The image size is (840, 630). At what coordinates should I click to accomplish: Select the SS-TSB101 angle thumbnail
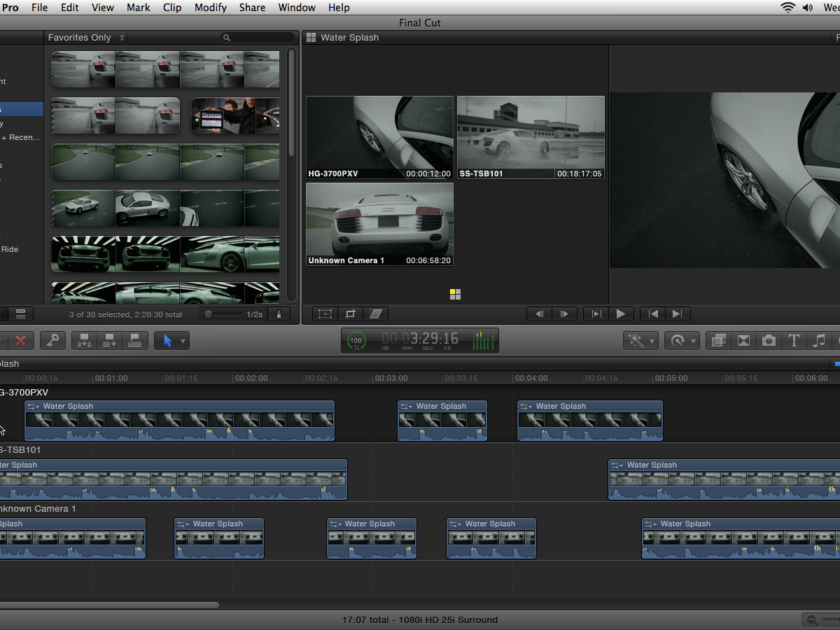531,137
